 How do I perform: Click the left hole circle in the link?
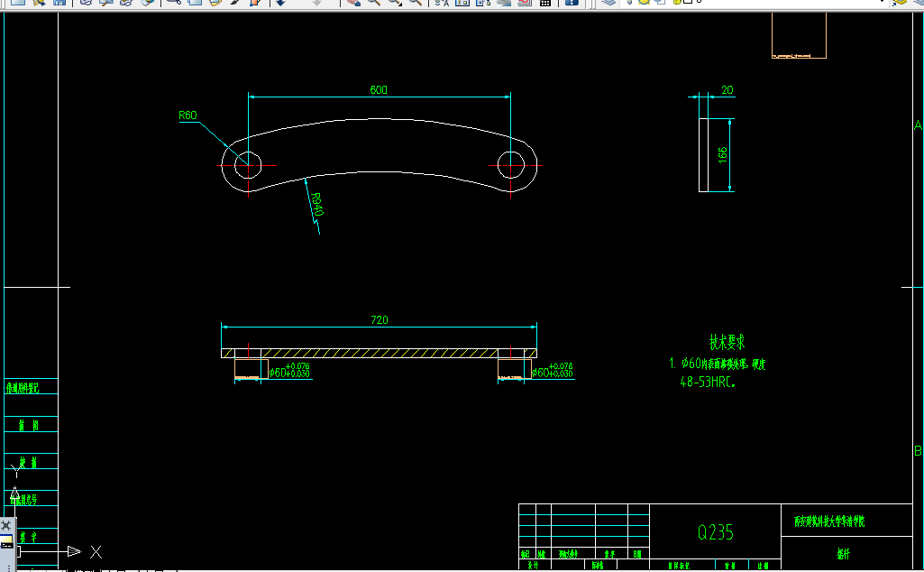(x=248, y=165)
